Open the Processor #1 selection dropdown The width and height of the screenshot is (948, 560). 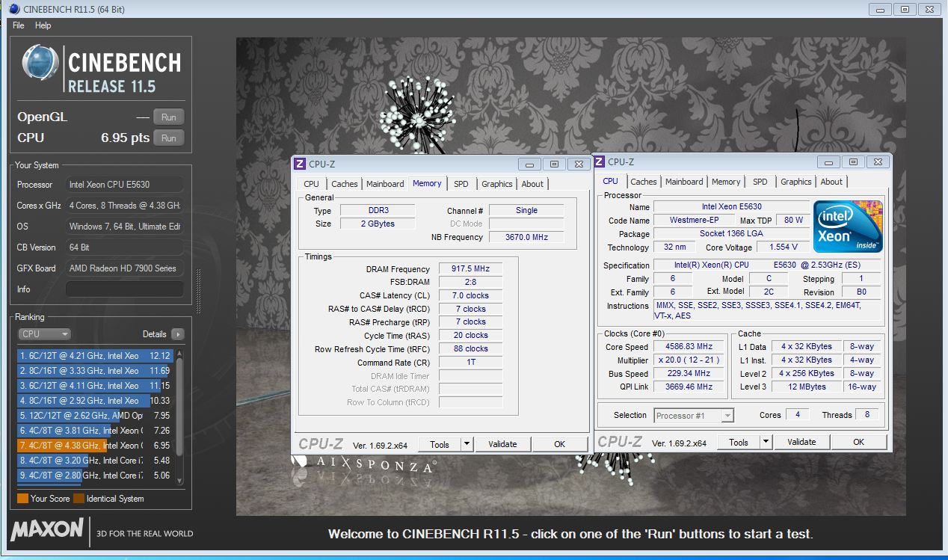[694, 416]
